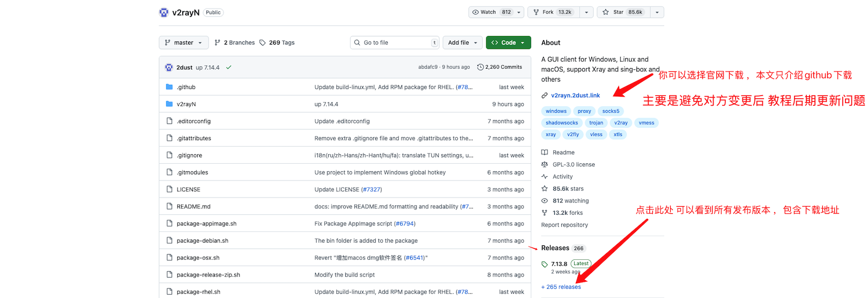Expand the Fork options dropdown arrow

click(587, 12)
